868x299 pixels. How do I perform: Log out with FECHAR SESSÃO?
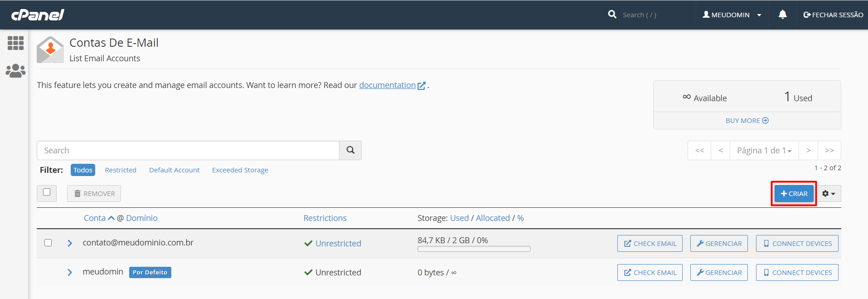pos(833,15)
